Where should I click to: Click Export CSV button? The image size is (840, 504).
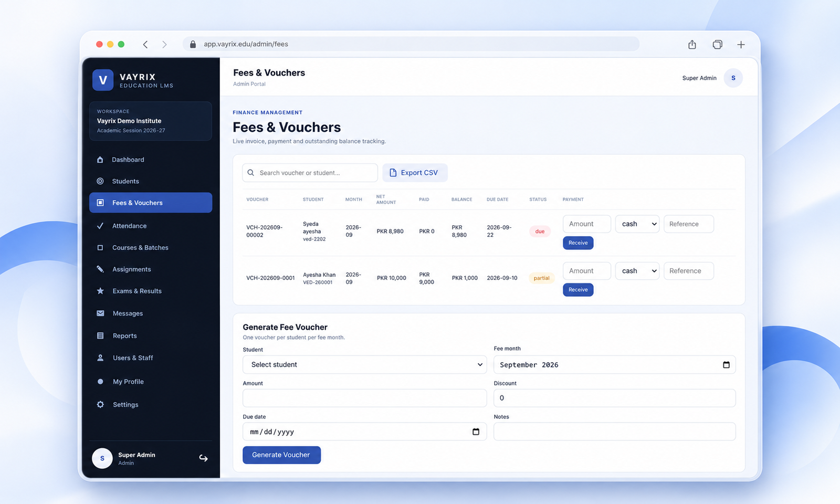[415, 173]
